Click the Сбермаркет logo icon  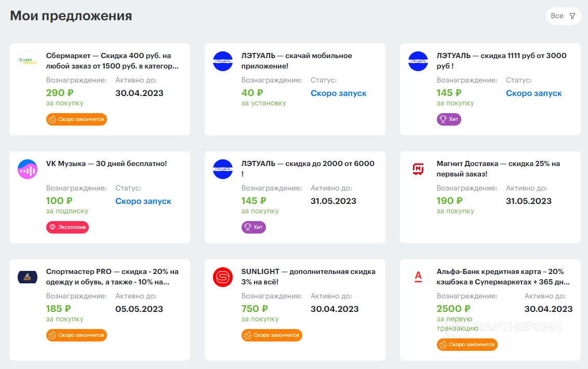point(28,61)
